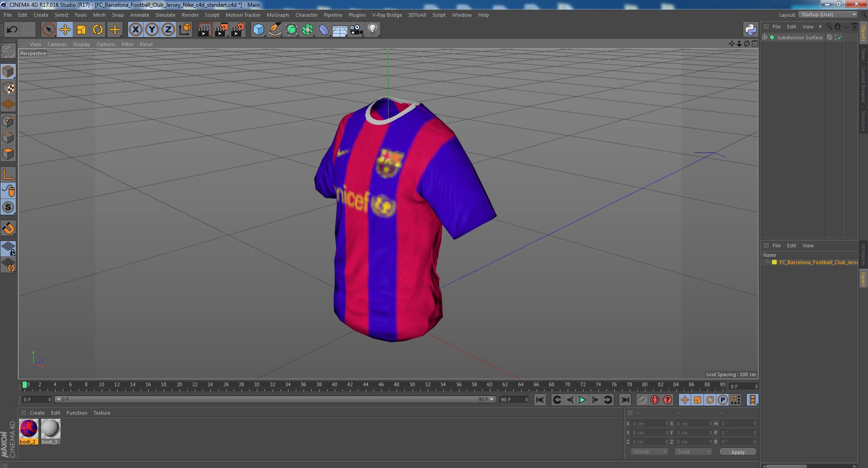Open Render Settings icon
The image size is (868, 468).
(238, 30)
